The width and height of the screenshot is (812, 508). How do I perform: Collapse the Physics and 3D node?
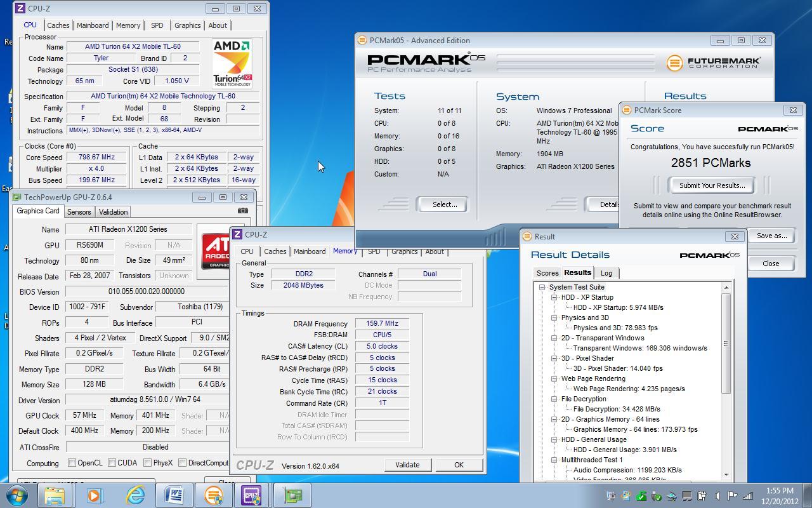coord(554,317)
